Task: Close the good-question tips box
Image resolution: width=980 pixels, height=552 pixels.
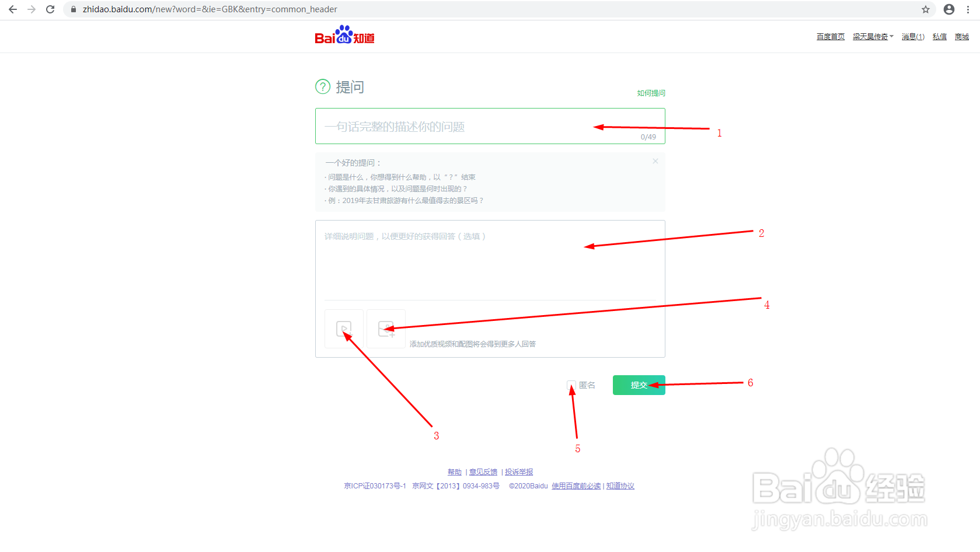Action: (x=655, y=161)
